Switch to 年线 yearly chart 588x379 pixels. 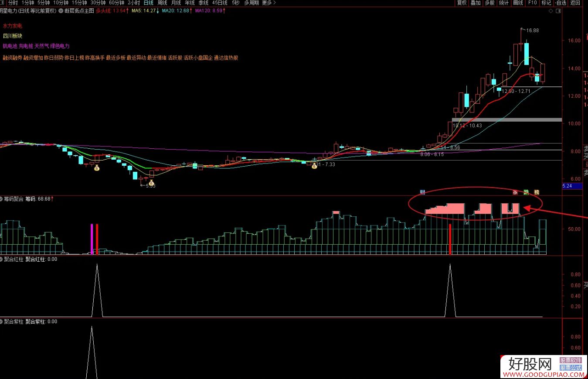[x=190, y=3]
